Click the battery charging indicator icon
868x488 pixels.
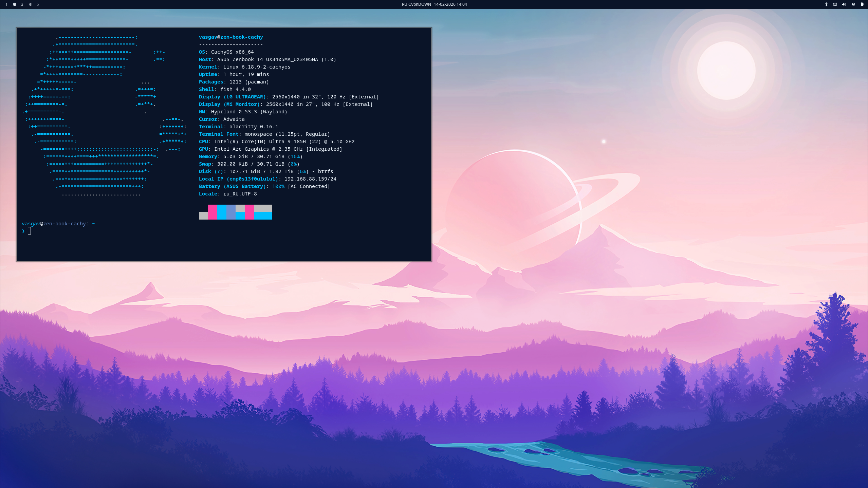(x=862, y=4)
